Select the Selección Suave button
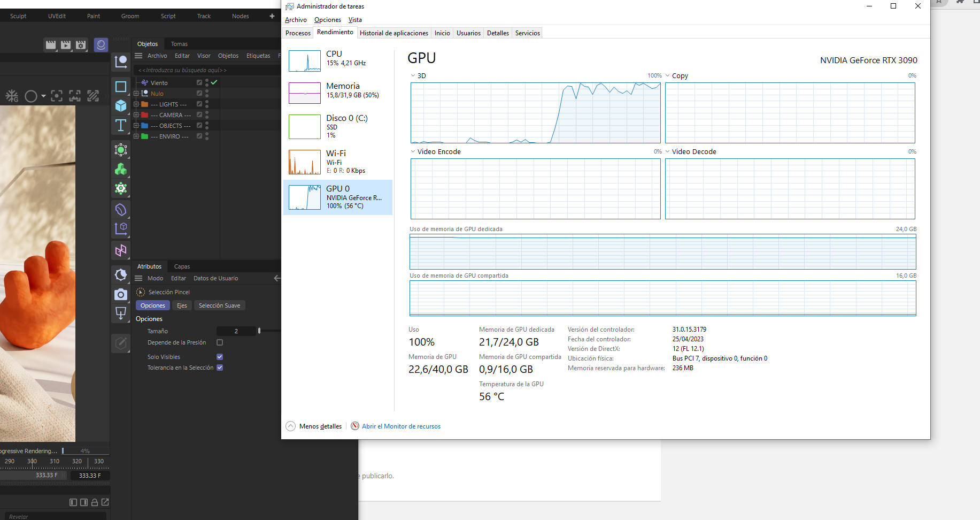This screenshot has width=980, height=520. point(219,305)
